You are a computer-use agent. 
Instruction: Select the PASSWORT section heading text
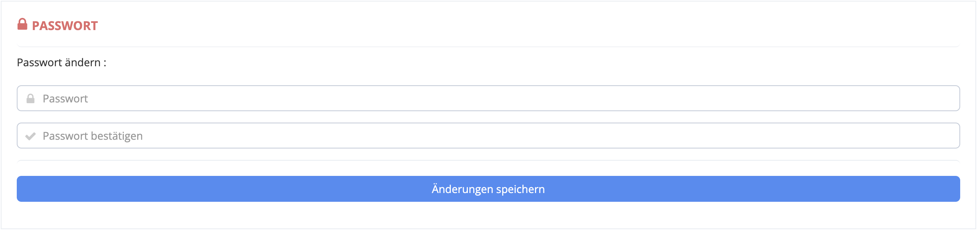[65, 26]
